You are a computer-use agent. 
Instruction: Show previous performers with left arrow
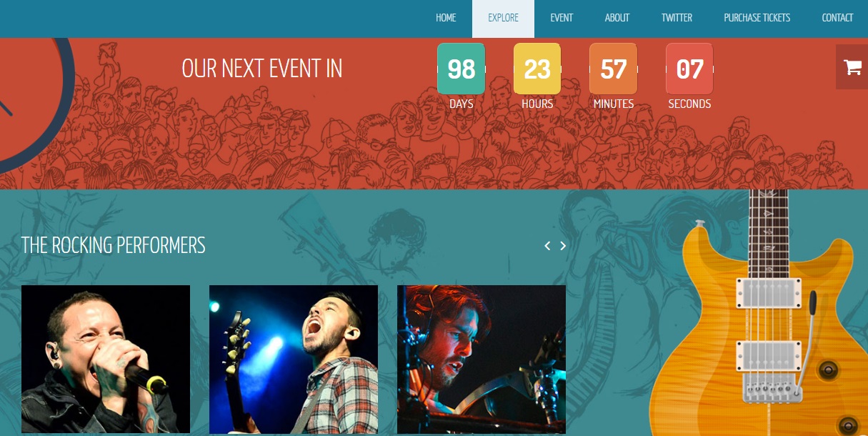pyautogui.click(x=547, y=246)
